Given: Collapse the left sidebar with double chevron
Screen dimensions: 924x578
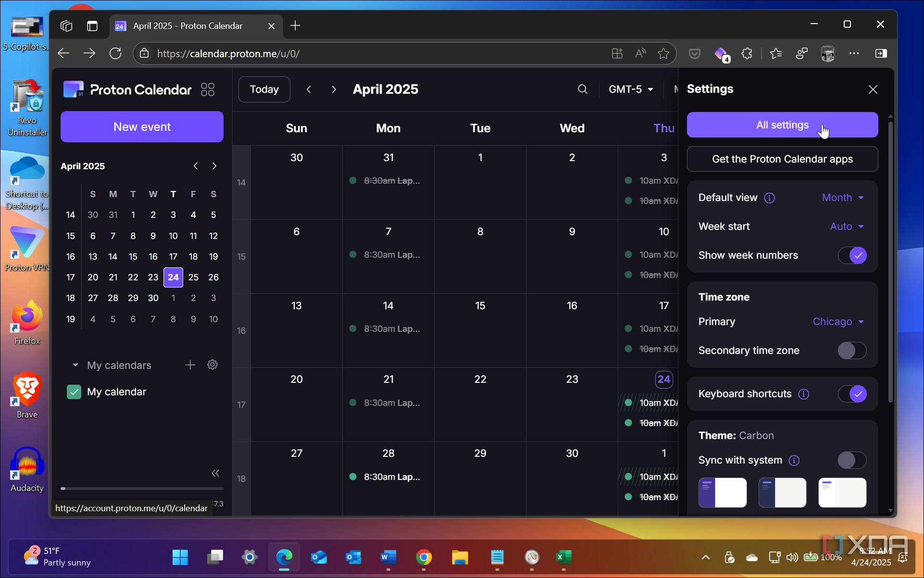Looking at the screenshot, I should pos(215,473).
